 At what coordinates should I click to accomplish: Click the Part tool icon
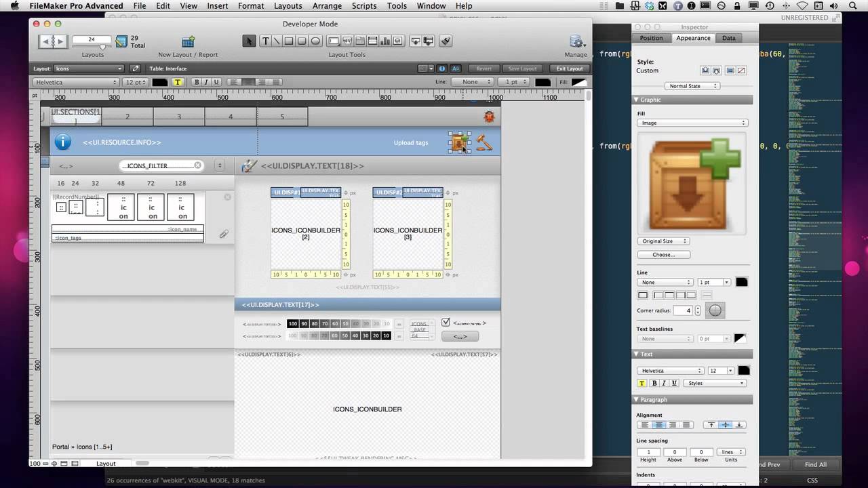click(x=429, y=41)
